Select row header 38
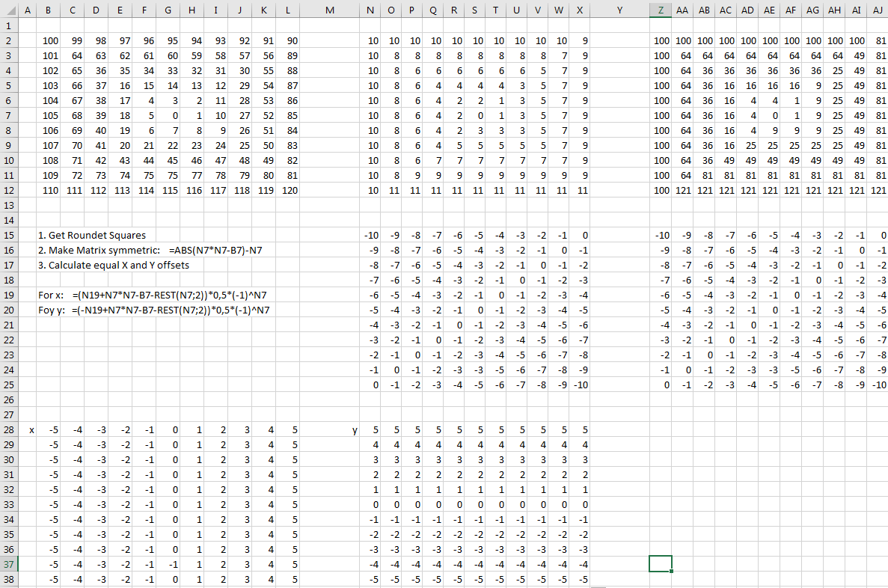 click(x=8, y=579)
